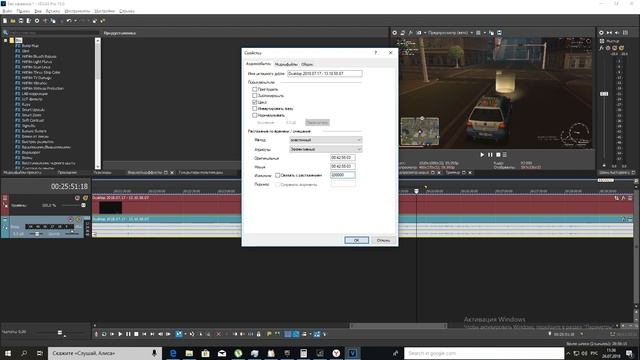Open the Инструменты menu
The width and height of the screenshot is (640, 360).
point(77,11)
